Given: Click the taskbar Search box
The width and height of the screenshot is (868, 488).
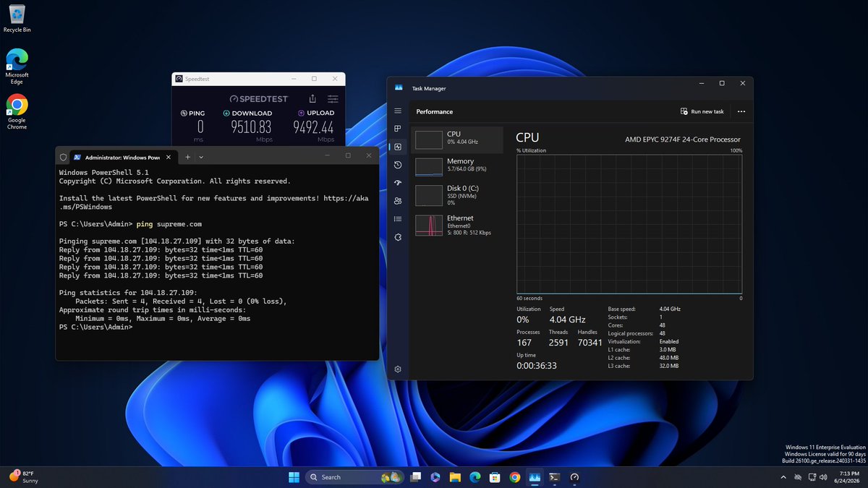Looking at the screenshot, I should coord(354,477).
